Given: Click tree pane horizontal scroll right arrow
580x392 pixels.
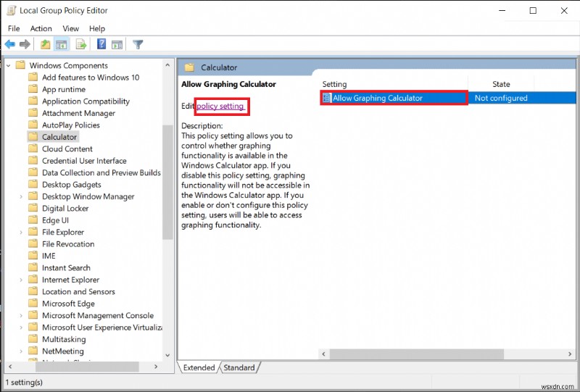Looking at the screenshot, I should click(x=156, y=367).
